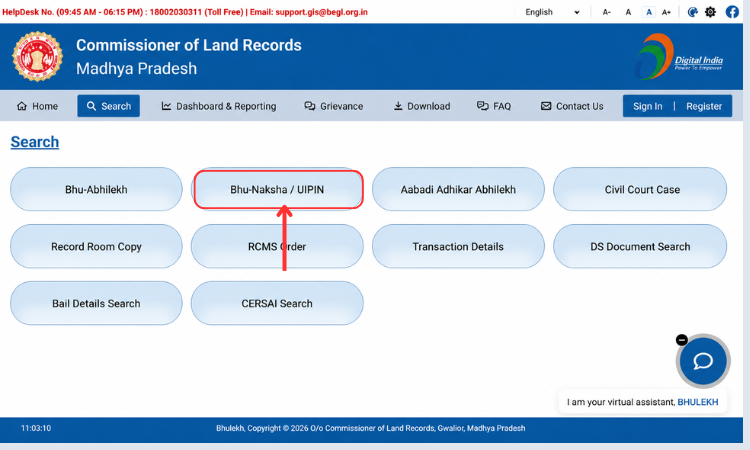Open the BHULEKH chat assistant bubble

tap(703, 361)
